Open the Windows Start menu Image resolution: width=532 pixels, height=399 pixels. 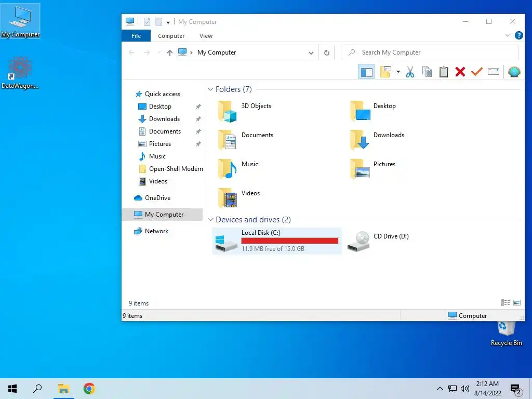click(x=12, y=389)
